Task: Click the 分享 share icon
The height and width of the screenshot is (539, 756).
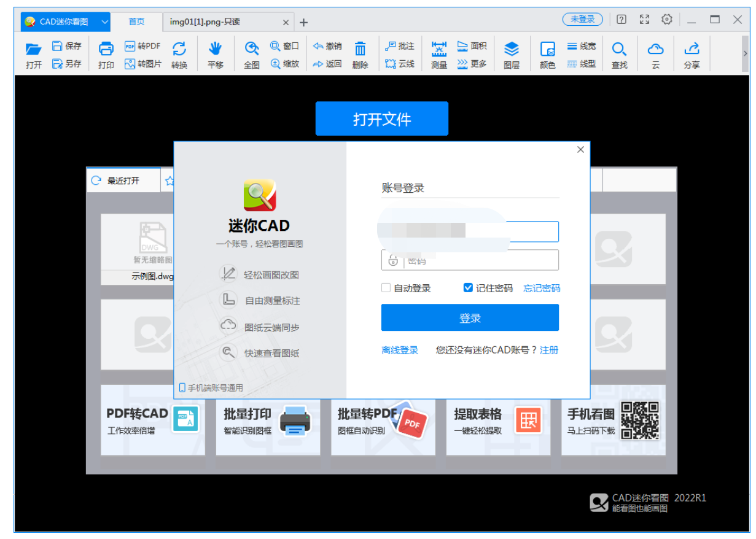Action: (692, 48)
